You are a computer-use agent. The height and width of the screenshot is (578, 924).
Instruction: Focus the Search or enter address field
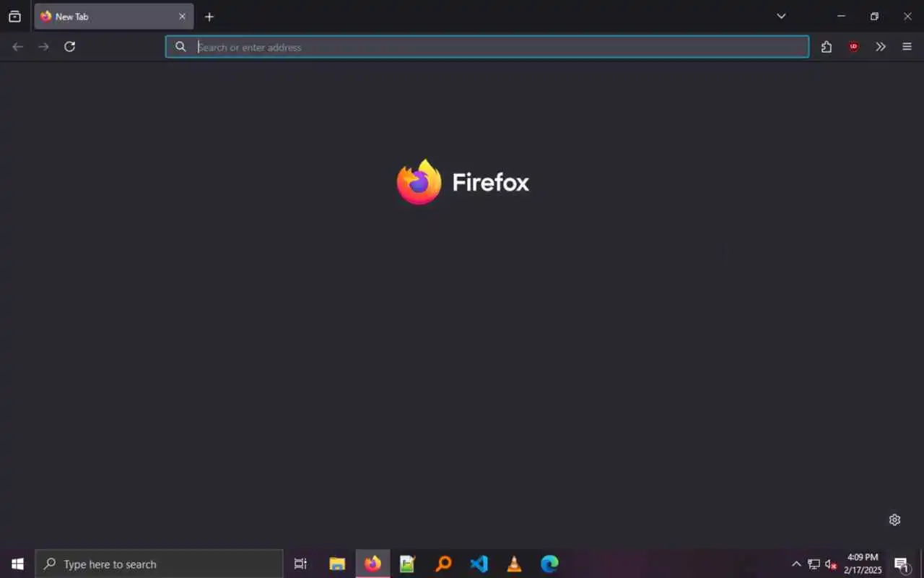click(x=487, y=47)
